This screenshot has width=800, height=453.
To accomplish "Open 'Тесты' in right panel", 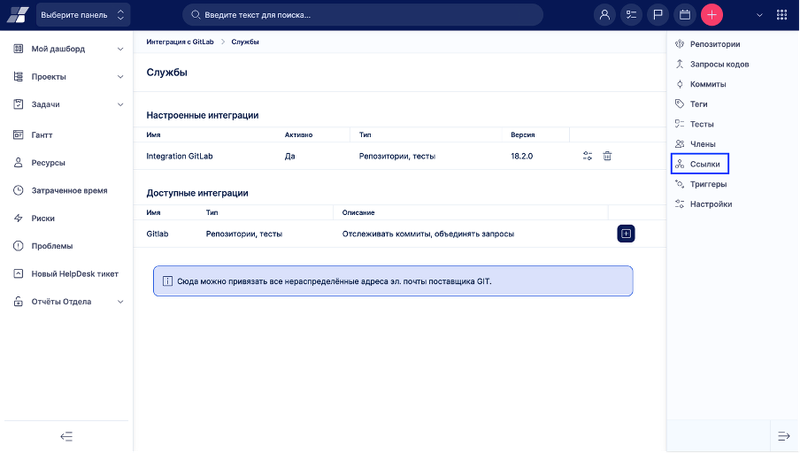I will pos(702,124).
